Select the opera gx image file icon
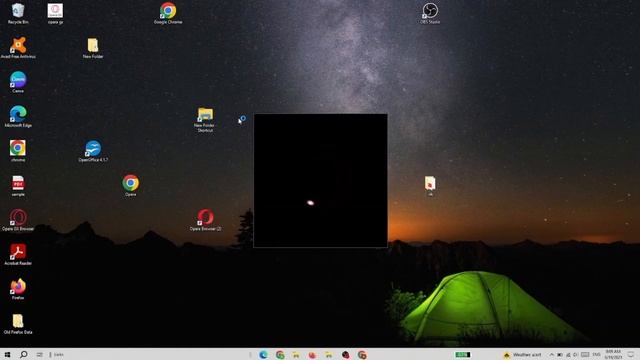The image size is (640, 360). [x=55, y=13]
